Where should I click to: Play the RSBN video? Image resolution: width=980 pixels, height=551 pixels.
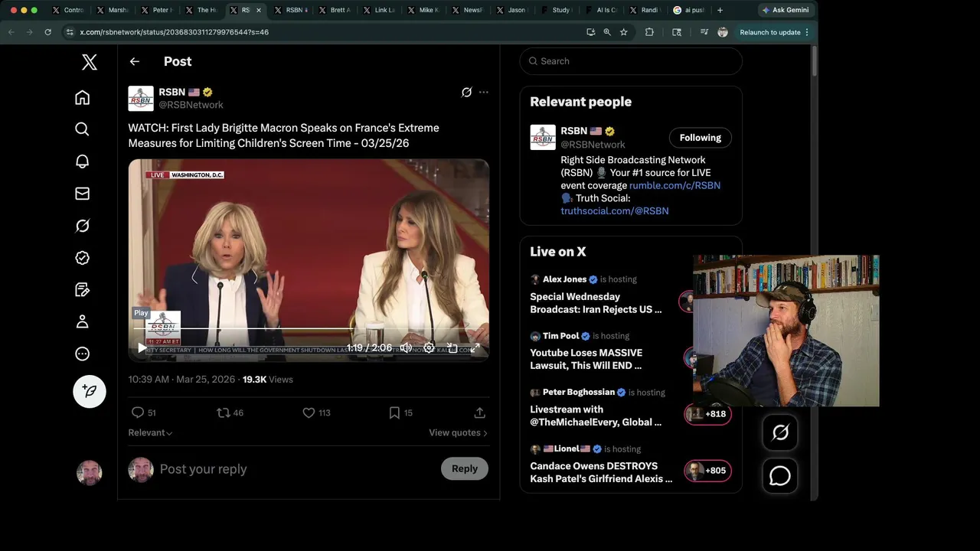142,347
